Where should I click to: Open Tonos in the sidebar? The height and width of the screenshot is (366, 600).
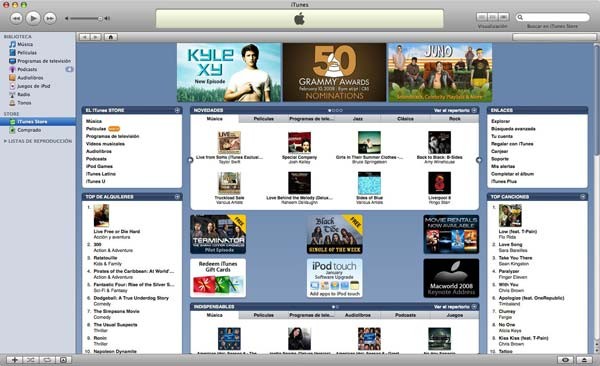[x=24, y=103]
